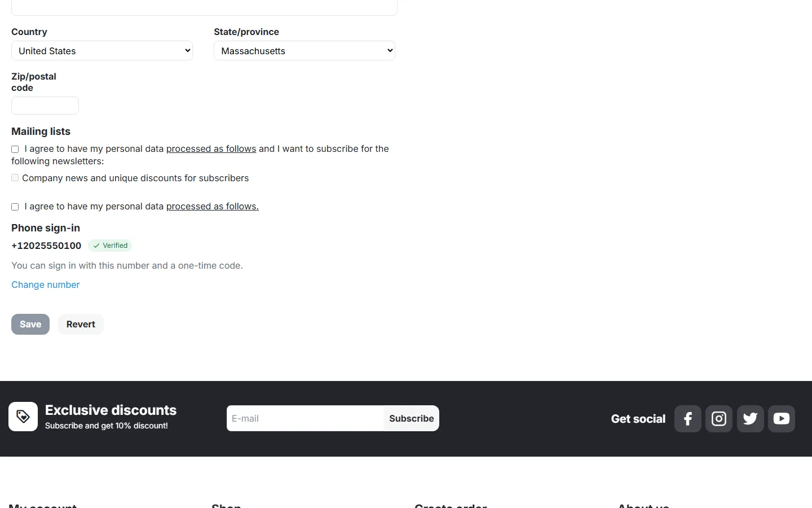Open the 'processed as follows.' link ending with a period

click(213, 207)
